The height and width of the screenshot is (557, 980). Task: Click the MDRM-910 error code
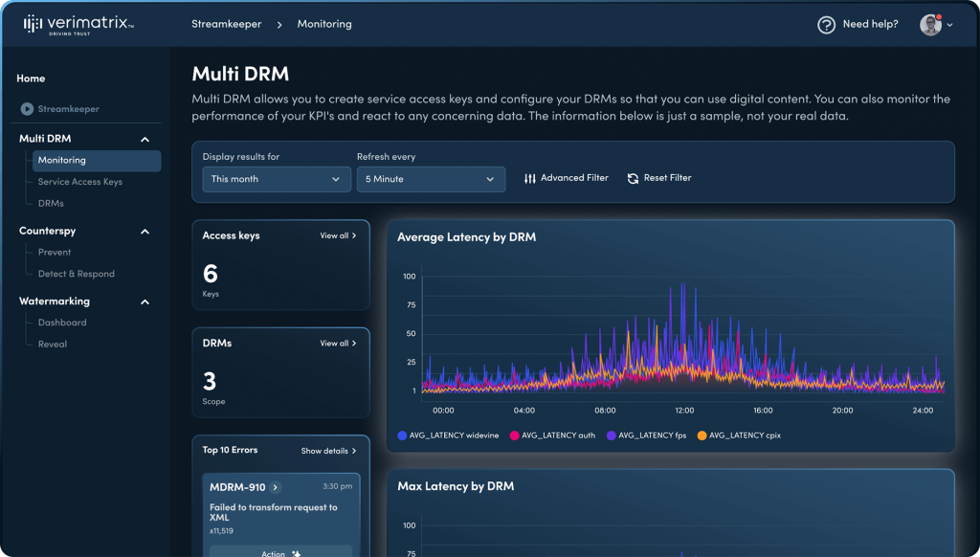[237, 487]
